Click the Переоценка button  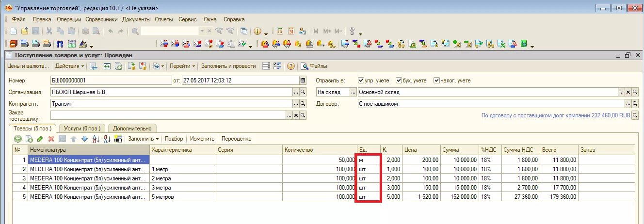[x=237, y=139]
